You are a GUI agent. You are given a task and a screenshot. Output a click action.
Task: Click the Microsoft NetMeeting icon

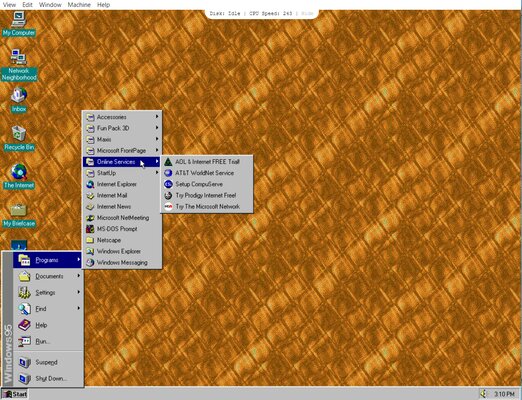pyautogui.click(x=90, y=218)
